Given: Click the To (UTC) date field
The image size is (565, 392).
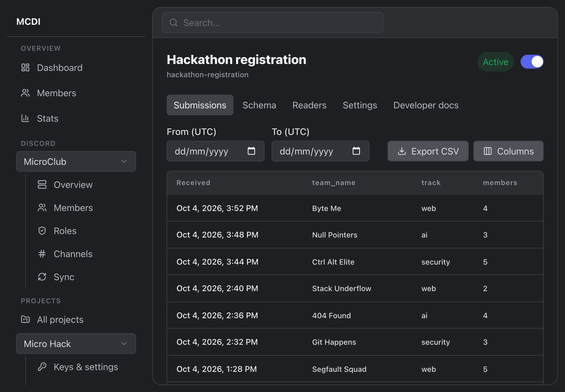Looking at the screenshot, I should click(321, 151).
